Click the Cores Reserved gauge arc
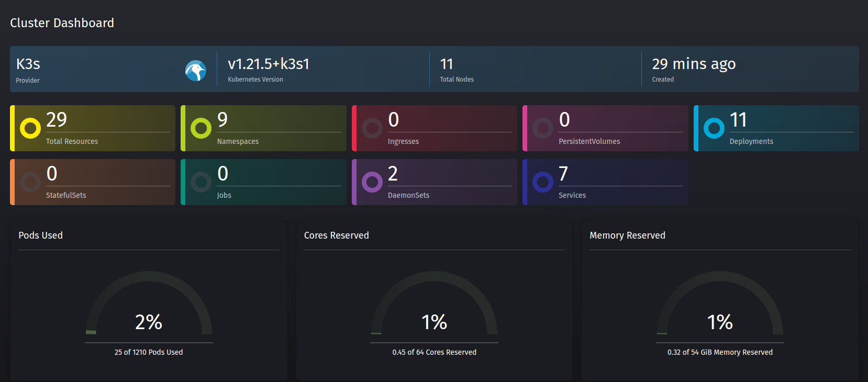The width and height of the screenshot is (868, 382). [x=434, y=302]
